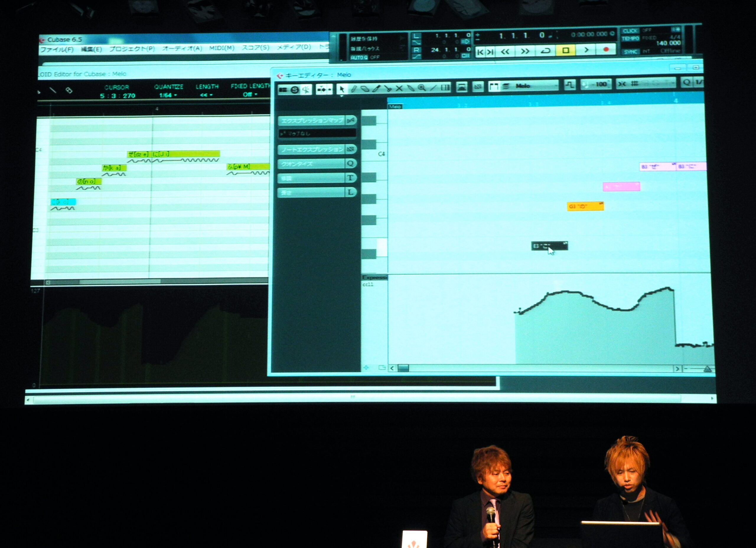The image size is (756, 548).
Task: Select the Erase tool in Key Editor toolbar
Action: point(365,89)
